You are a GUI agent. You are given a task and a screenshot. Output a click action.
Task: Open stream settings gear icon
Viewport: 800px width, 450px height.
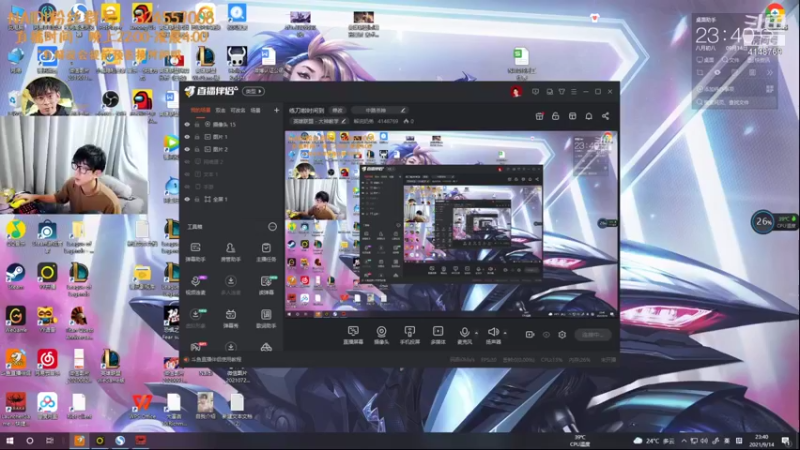[562, 335]
